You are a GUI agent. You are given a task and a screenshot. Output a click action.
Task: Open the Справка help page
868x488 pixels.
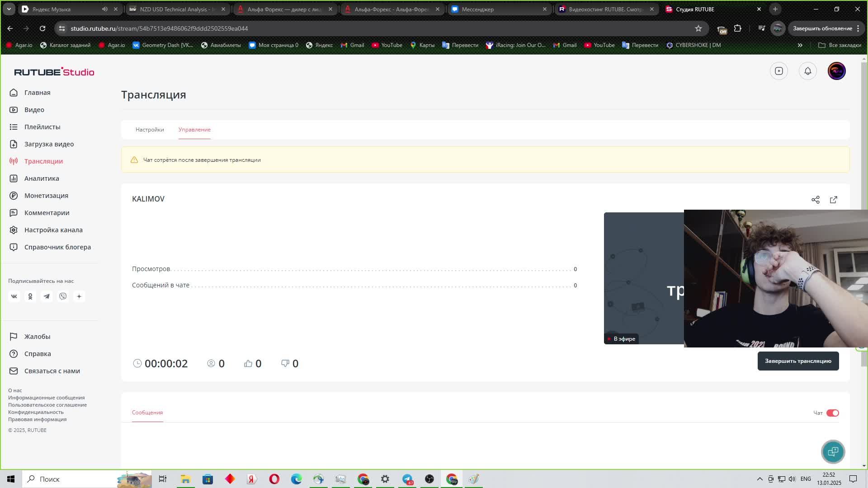click(x=30, y=354)
